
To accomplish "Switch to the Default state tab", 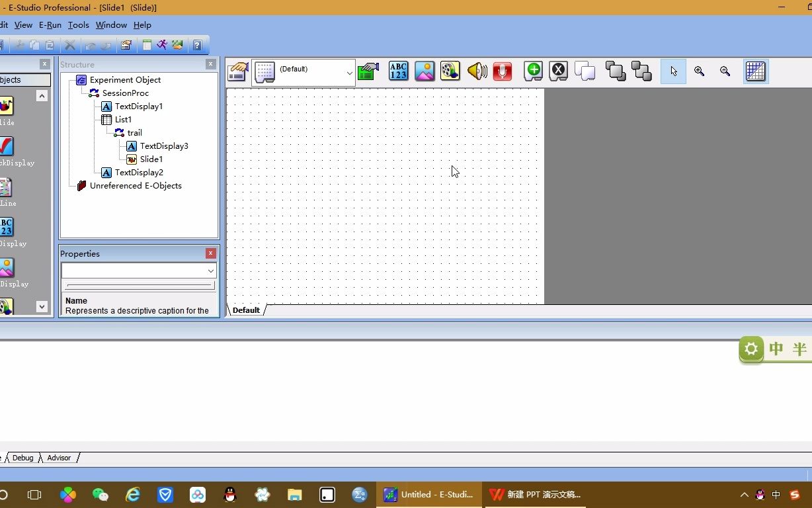I will coord(246,310).
